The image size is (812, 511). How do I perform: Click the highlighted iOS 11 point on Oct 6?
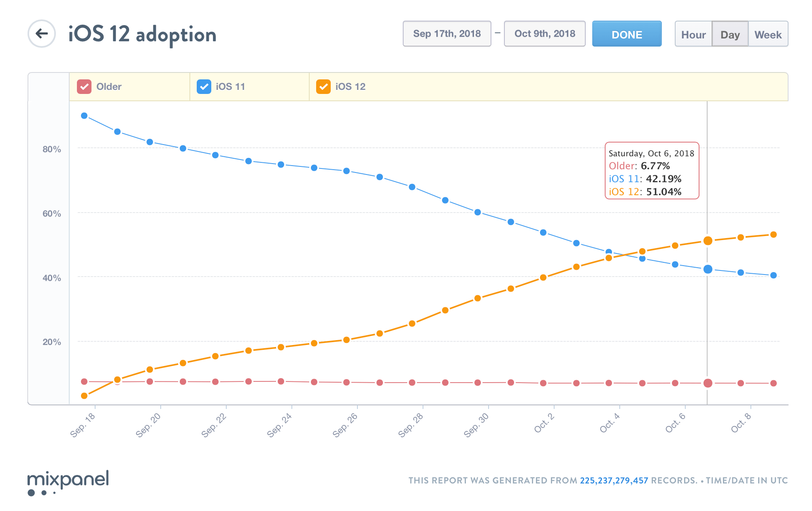[x=708, y=269]
